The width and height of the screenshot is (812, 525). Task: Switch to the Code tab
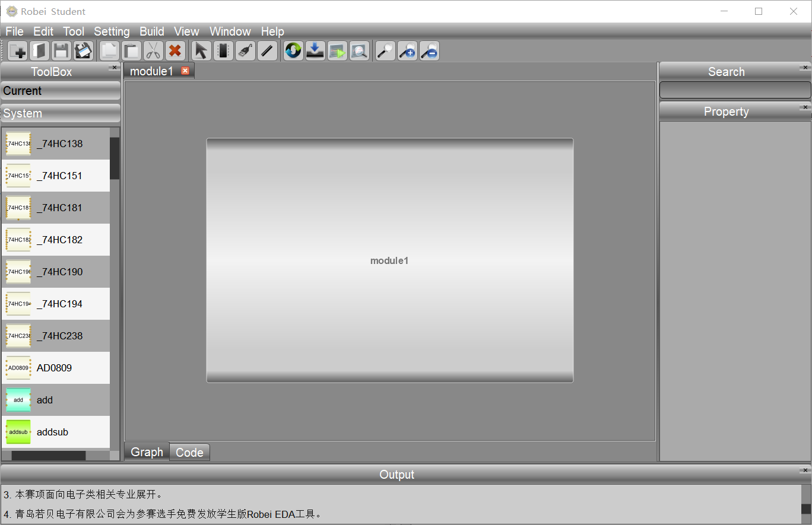click(x=189, y=452)
